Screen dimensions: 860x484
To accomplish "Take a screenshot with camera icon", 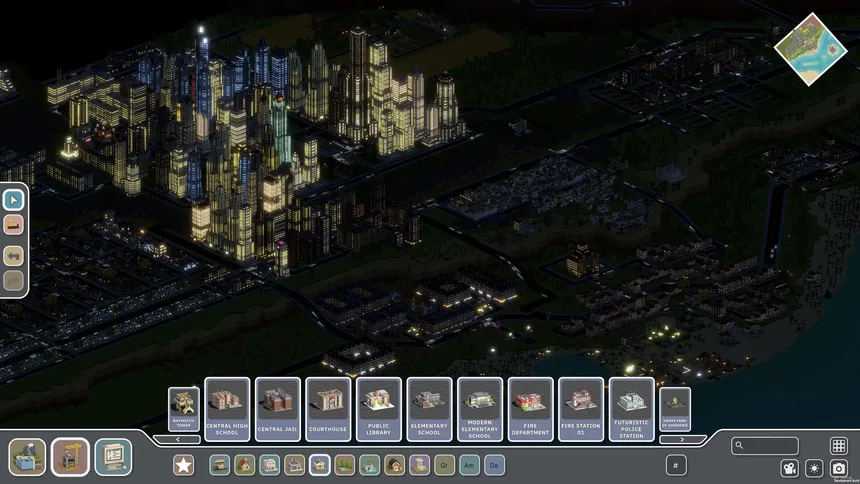I will click(839, 468).
